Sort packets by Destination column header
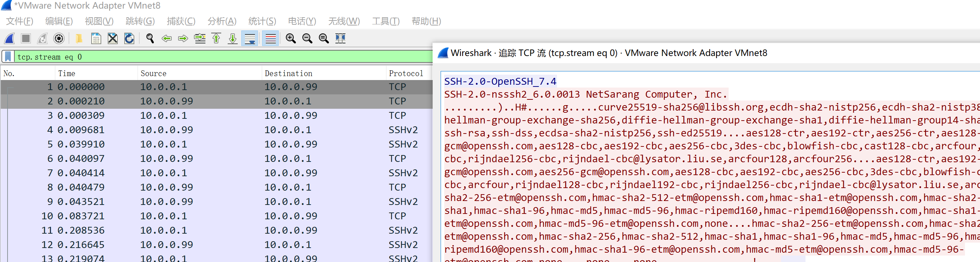 pyautogui.click(x=324, y=73)
